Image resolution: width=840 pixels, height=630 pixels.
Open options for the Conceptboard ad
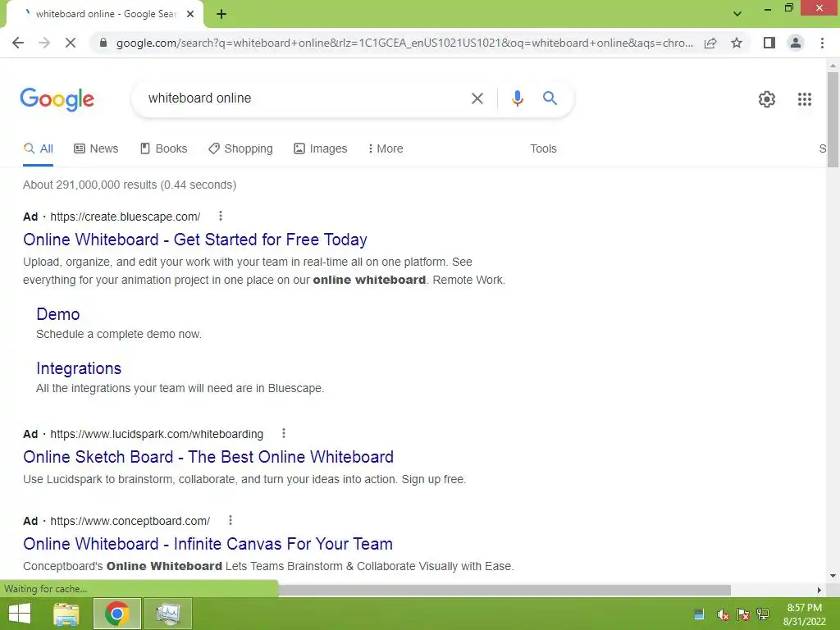[231, 520]
